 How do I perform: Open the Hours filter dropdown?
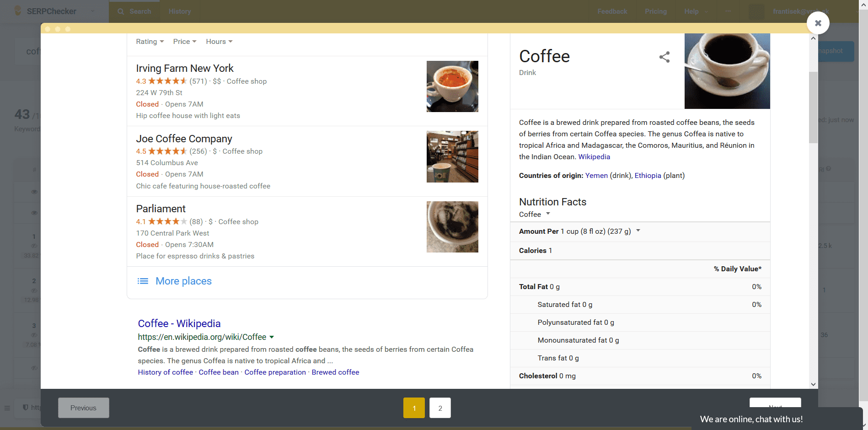pyautogui.click(x=219, y=42)
